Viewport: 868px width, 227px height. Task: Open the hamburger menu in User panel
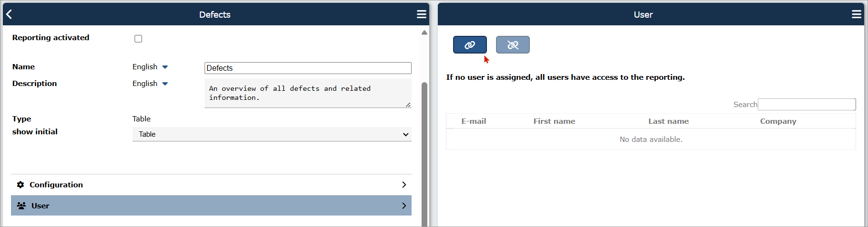pos(857,14)
